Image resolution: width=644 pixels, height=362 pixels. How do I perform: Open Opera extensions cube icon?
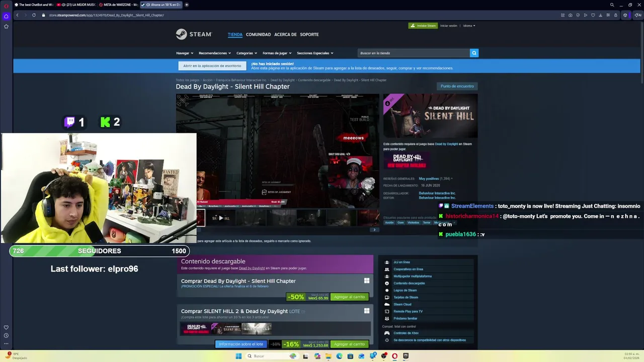point(625,15)
